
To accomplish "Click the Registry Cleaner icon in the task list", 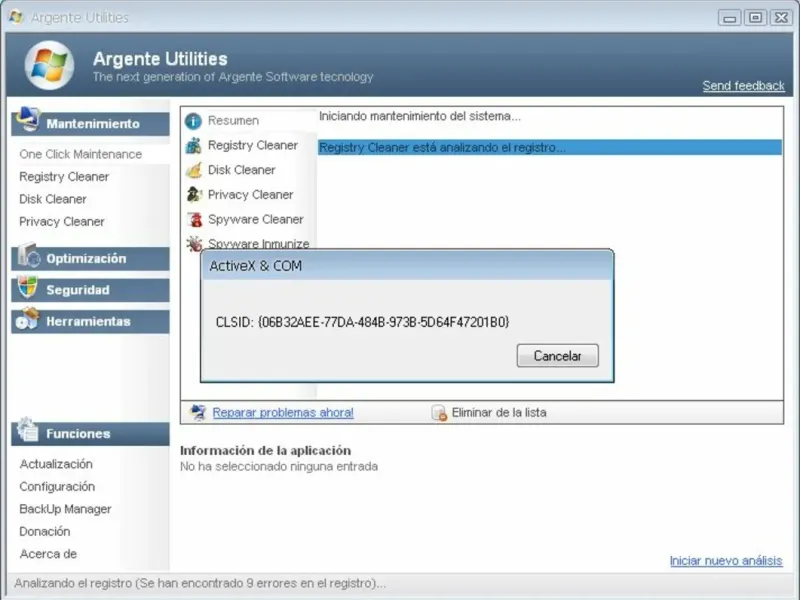I will (x=193, y=145).
